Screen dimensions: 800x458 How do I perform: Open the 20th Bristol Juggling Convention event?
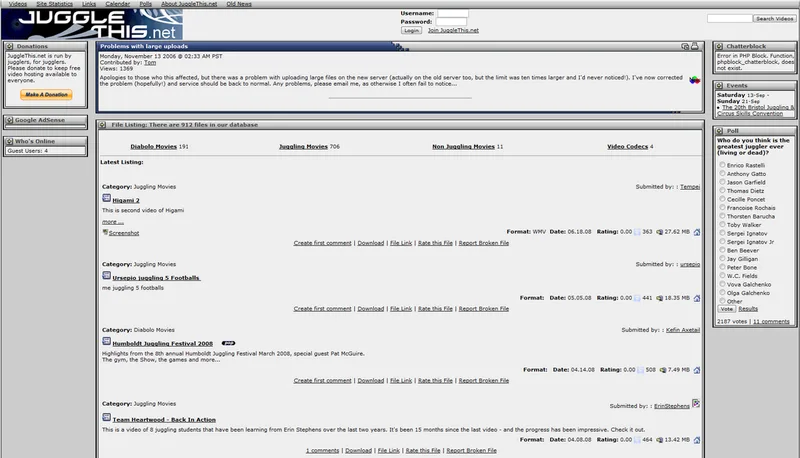[x=756, y=111]
